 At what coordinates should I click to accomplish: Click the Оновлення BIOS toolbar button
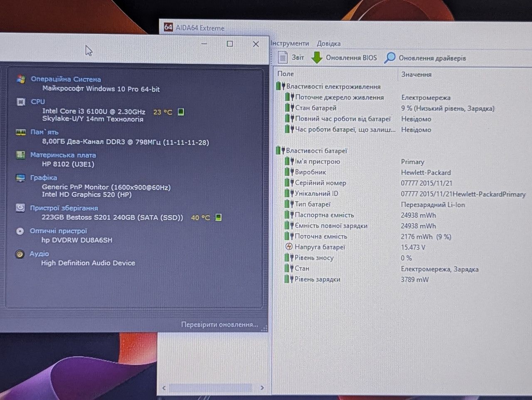344,57
